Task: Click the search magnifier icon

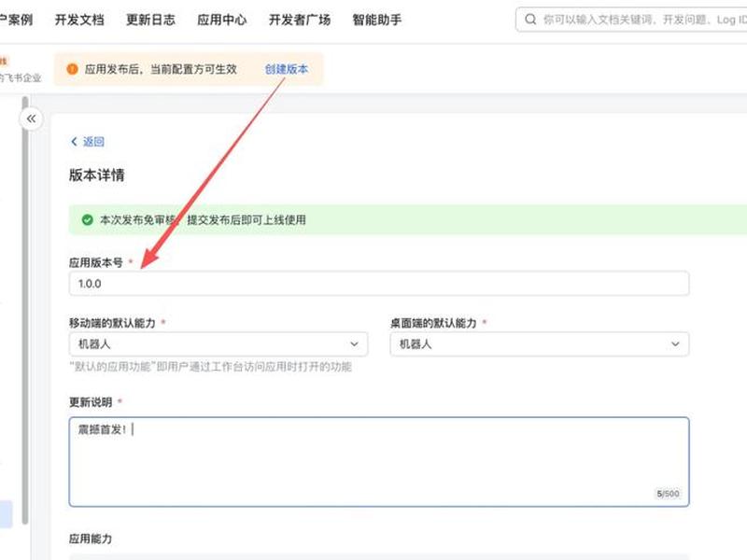Action: [x=530, y=20]
